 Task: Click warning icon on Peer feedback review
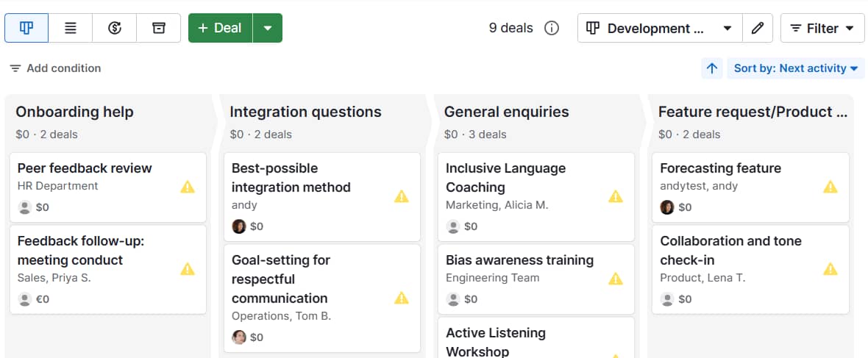click(x=188, y=187)
